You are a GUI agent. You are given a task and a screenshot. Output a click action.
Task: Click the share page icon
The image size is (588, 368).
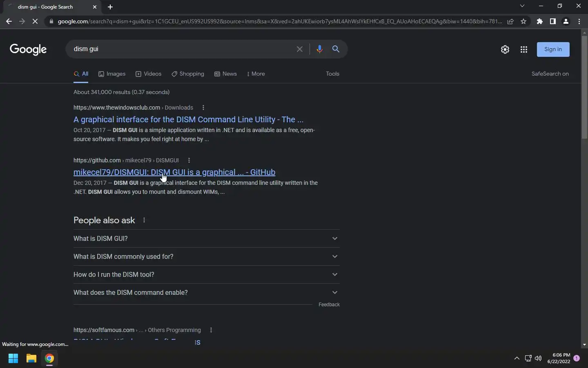click(510, 21)
